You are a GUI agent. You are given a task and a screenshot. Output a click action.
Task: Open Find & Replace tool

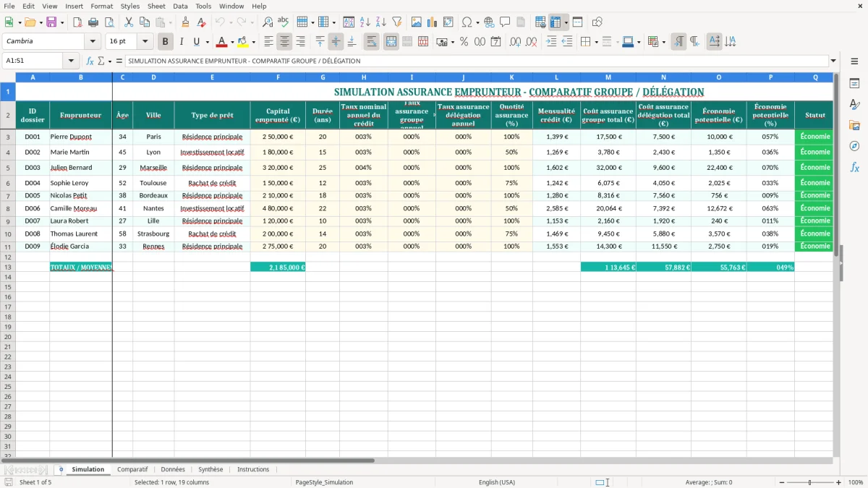268,22
